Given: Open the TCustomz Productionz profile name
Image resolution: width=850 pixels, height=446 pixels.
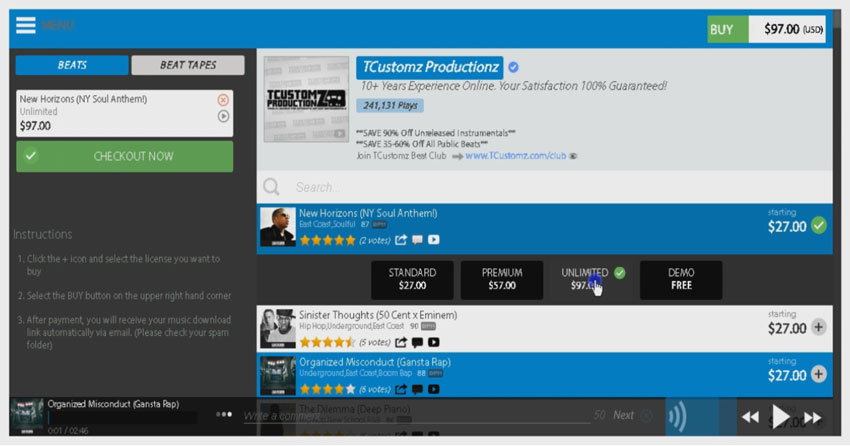Looking at the screenshot, I should (x=429, y=67).
